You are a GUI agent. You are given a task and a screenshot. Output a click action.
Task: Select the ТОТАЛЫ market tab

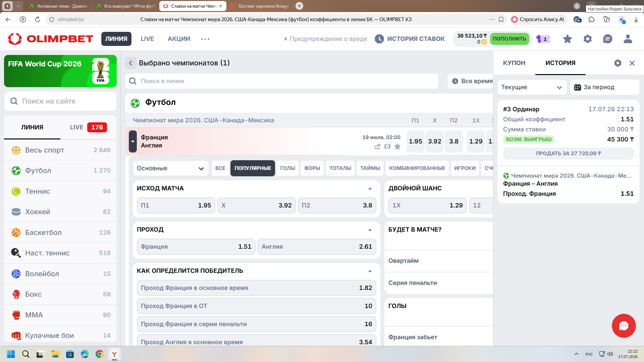(340, 168)
